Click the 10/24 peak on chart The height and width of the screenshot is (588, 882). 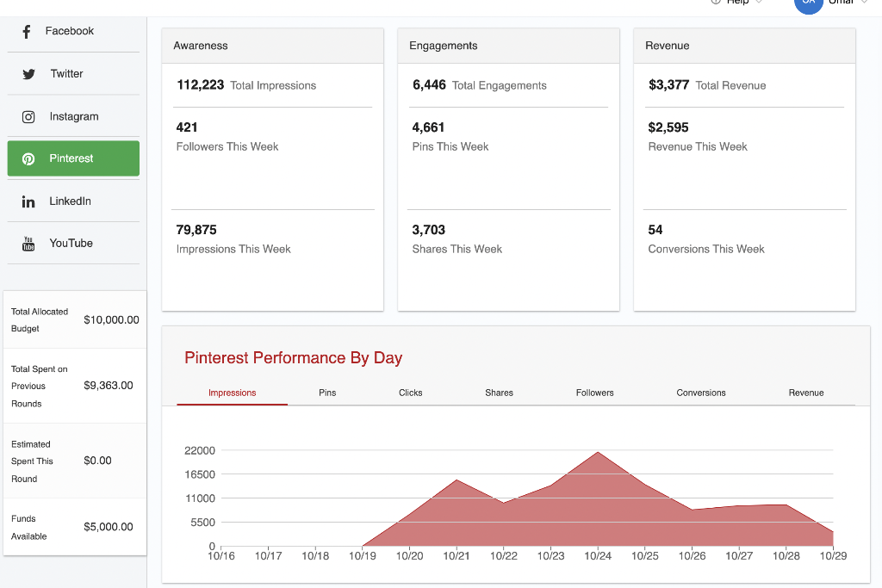pos(598,452)
